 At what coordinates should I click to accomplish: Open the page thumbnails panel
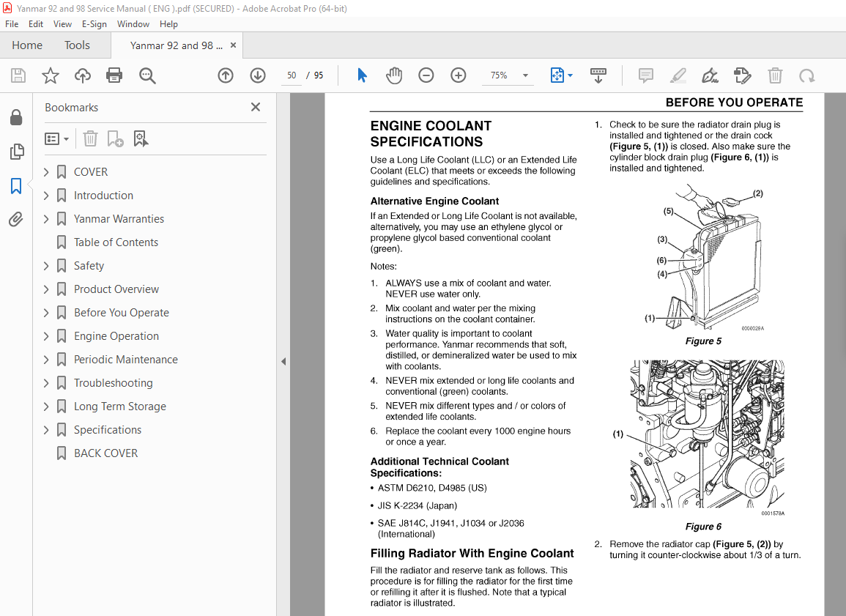[x=17, y=152]
